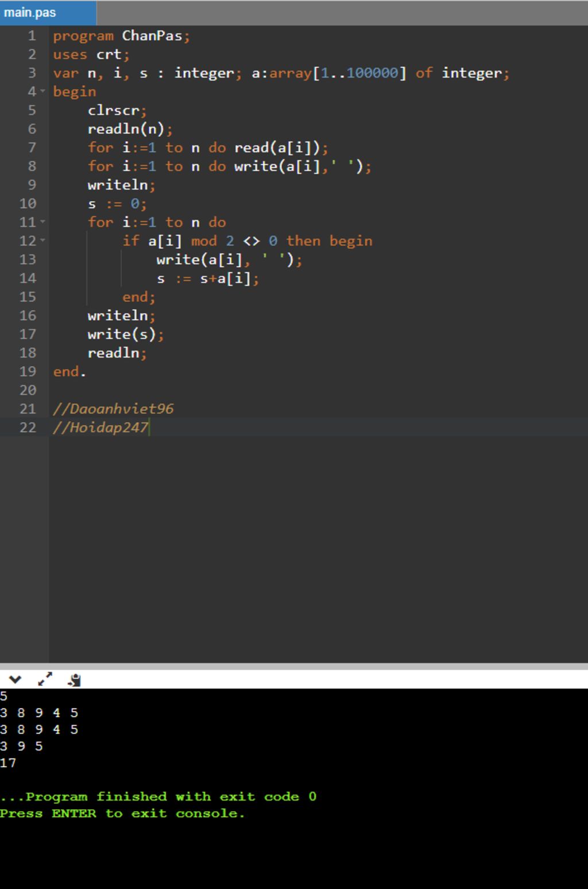Collapse the console panel with the chevron
Image resolution: width=588 pixels, height=889 pixels.
point(15,680)
